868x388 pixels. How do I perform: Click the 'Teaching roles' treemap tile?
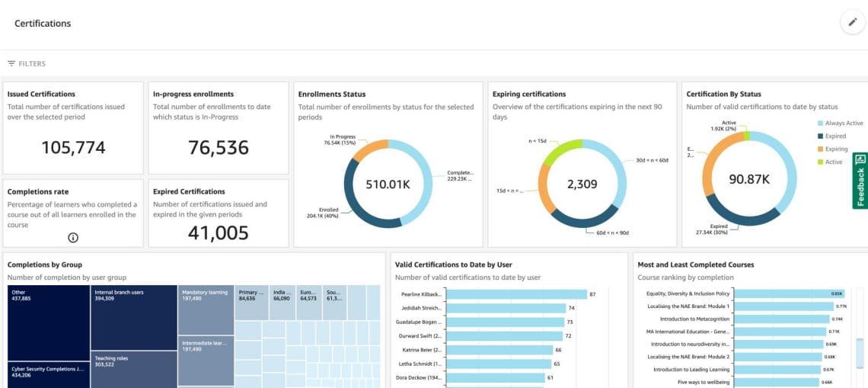coord(133,370)
